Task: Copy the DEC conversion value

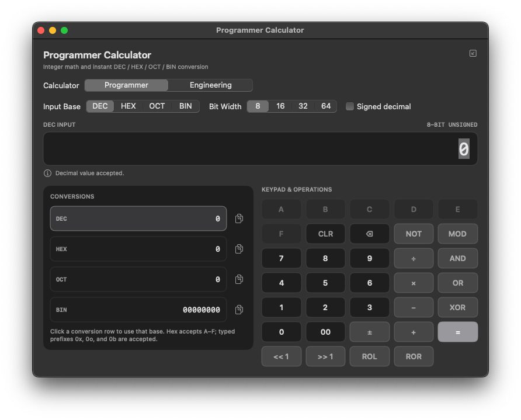Action: tap(239, 218)
